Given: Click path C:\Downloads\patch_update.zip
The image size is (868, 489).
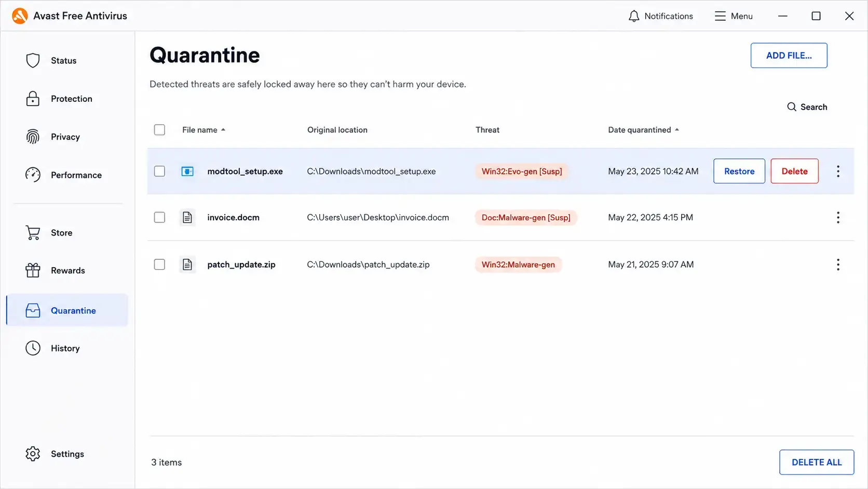Looking at the screenshot, I should 368,265.
